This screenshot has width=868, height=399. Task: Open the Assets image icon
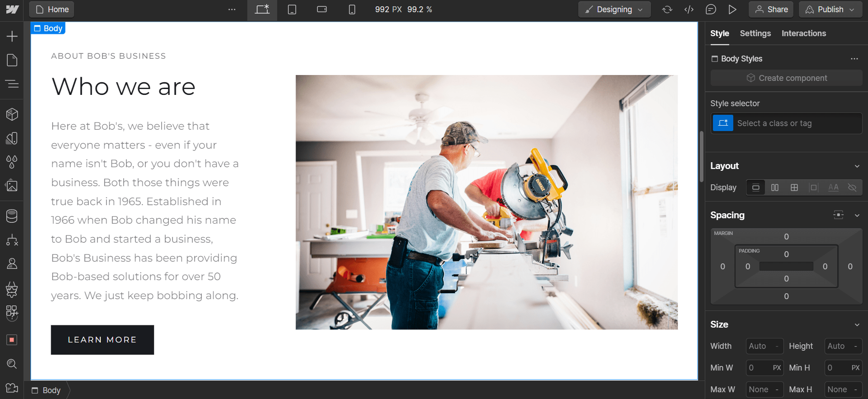pyautogui.click(x=12, y=186)
